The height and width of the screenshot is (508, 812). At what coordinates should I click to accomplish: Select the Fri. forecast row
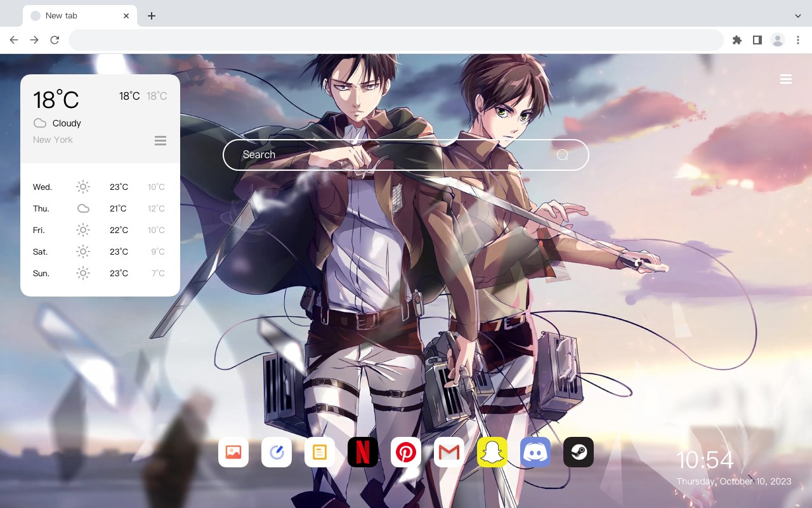tap(100, 230)
